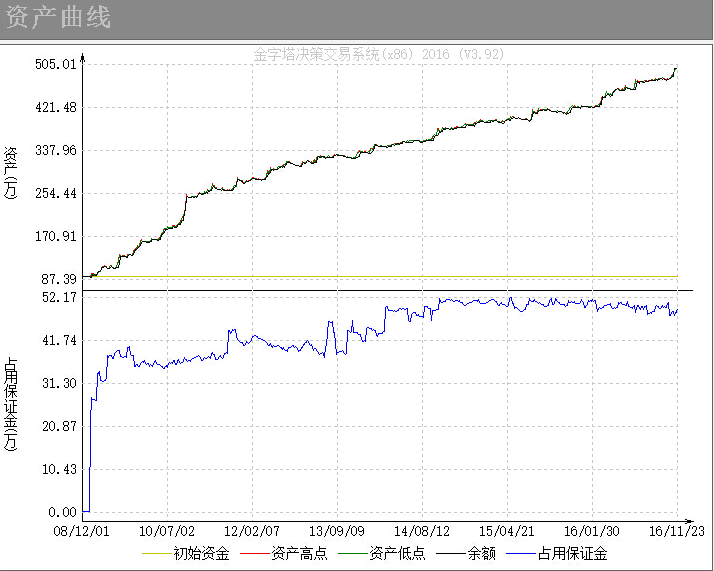Click the 16/11/23 date label
Screen dimensions: 714x571
677,531
